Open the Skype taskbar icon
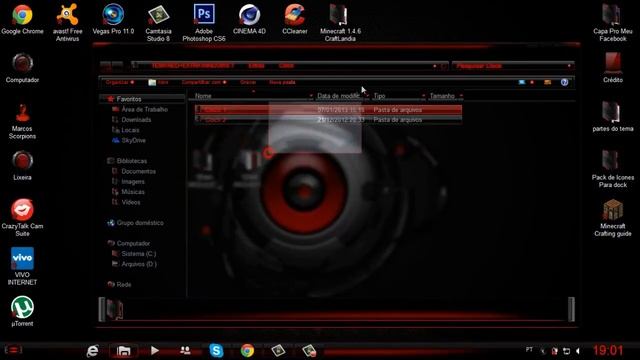The height and width of the screenshot is (360, 640). 216,350
